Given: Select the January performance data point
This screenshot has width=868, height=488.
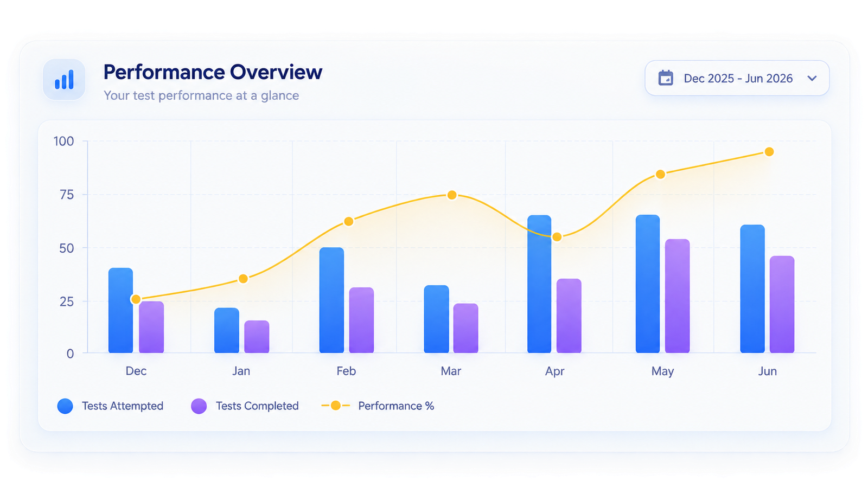Looking at the screenshot, I should (243, 279).
